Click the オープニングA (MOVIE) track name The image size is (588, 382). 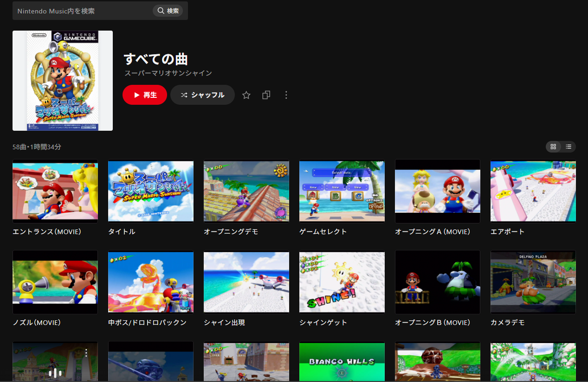tap(433, 231)
